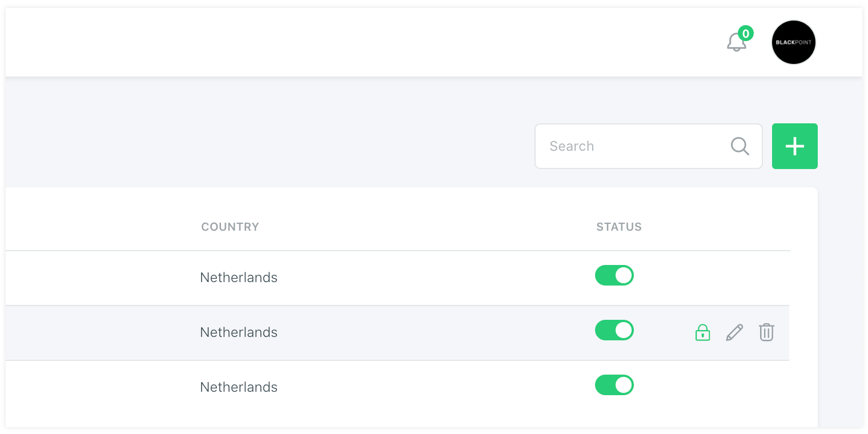868x434 pixels.
Task: Focus the Search input field
Action: coord(634,146)
